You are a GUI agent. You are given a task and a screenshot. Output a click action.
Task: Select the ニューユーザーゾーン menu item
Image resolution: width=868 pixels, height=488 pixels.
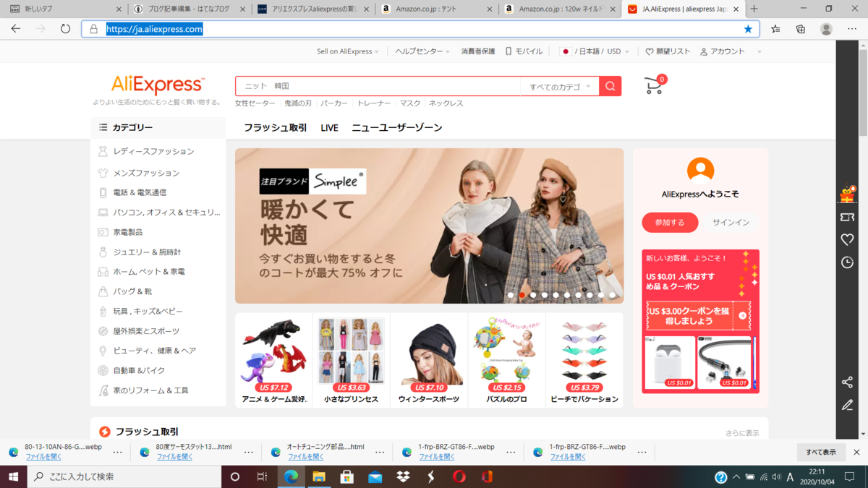click(x=397, y=128)
